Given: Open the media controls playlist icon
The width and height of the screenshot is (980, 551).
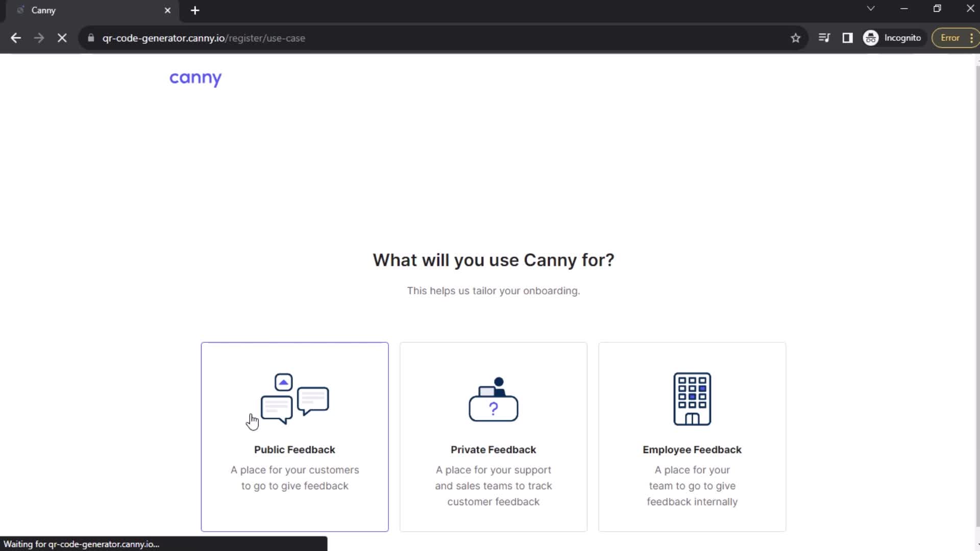Looking at the screenshot, I should [x=824, y=38].
